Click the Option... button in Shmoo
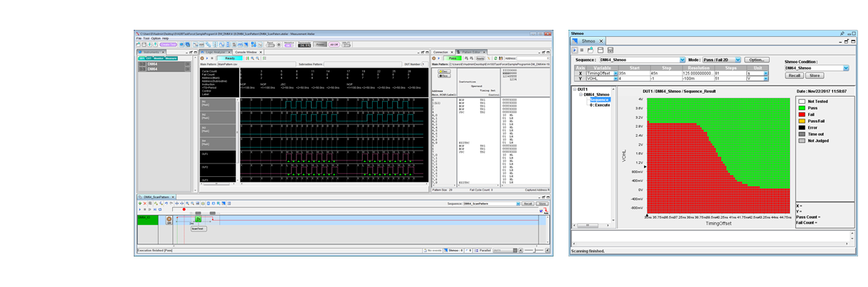The height and width of the screenshot is (287, 868). pos(756,60)
